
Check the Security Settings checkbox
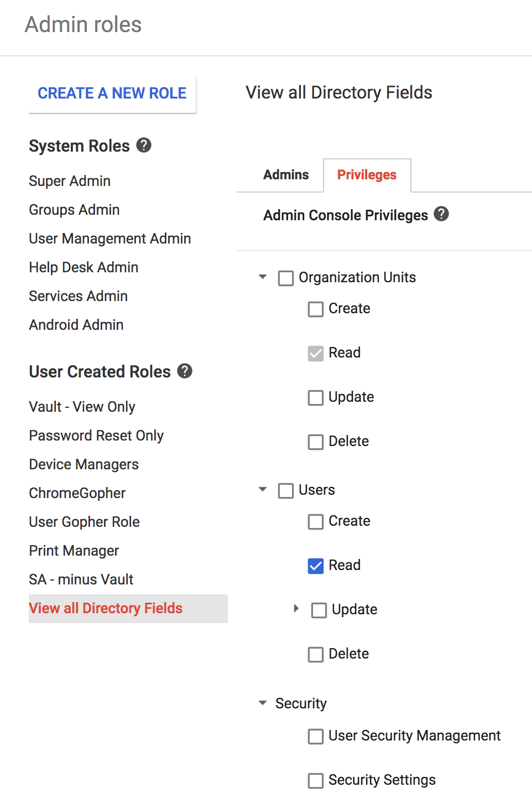[x=316, y=780]
